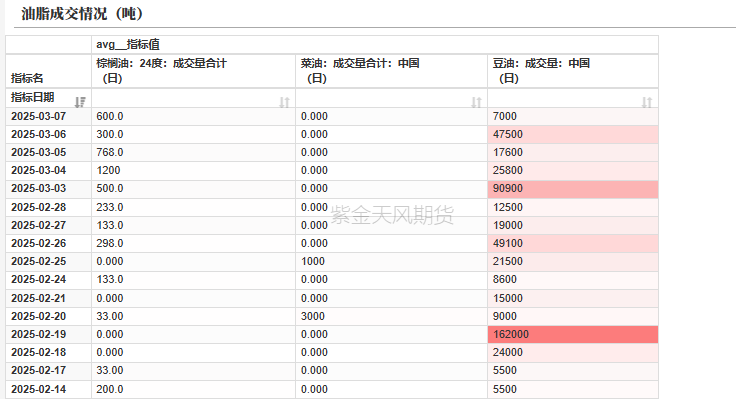Image resolution: width=736 pixels, height=399 pixels.
Task: Select the 棕榈油：24度 column header
Action: tap(193, 71)
